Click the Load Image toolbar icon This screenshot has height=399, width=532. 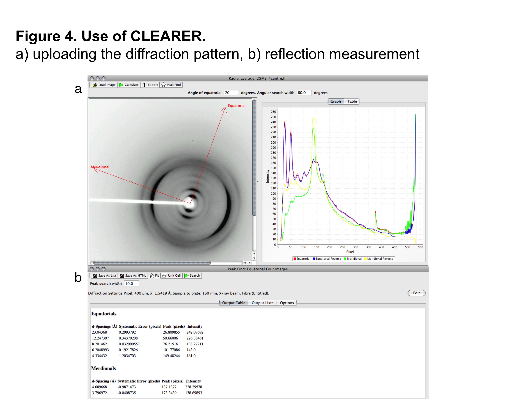click(95, 85)
